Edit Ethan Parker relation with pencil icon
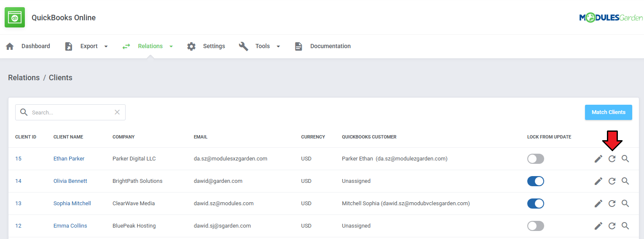 [598, 159]
